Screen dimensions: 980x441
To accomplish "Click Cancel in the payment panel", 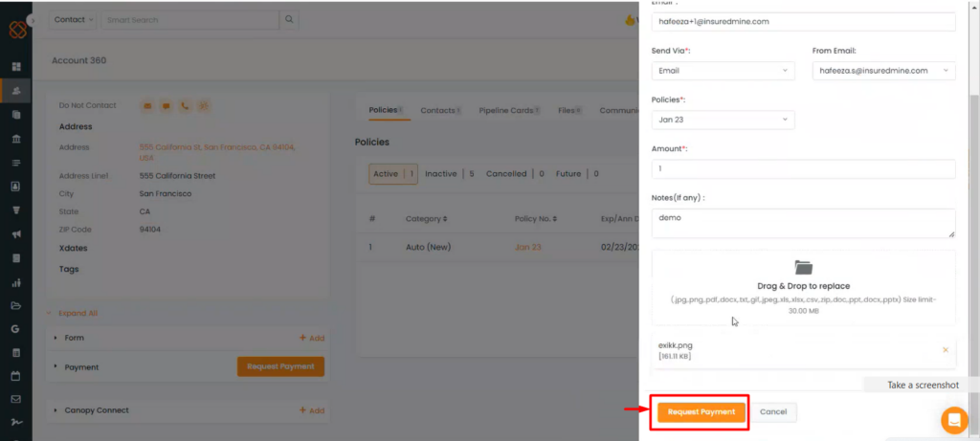I will tap(773, 412).
